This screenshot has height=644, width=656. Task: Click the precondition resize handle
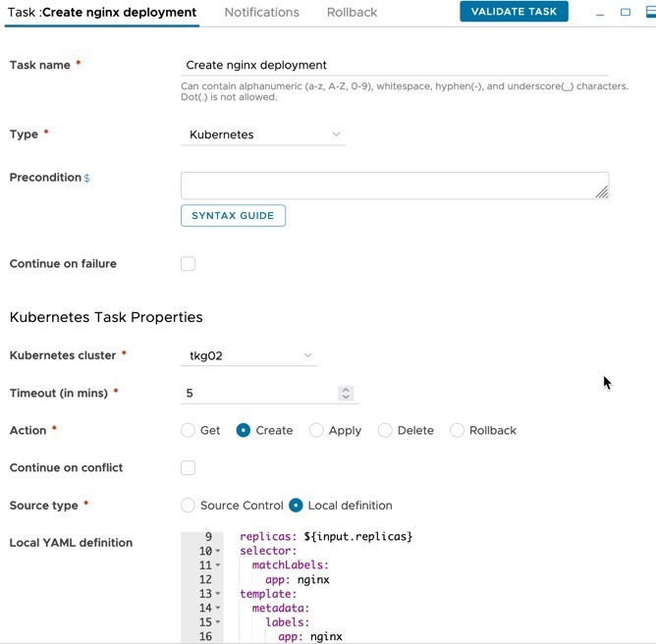coord(602,192)
